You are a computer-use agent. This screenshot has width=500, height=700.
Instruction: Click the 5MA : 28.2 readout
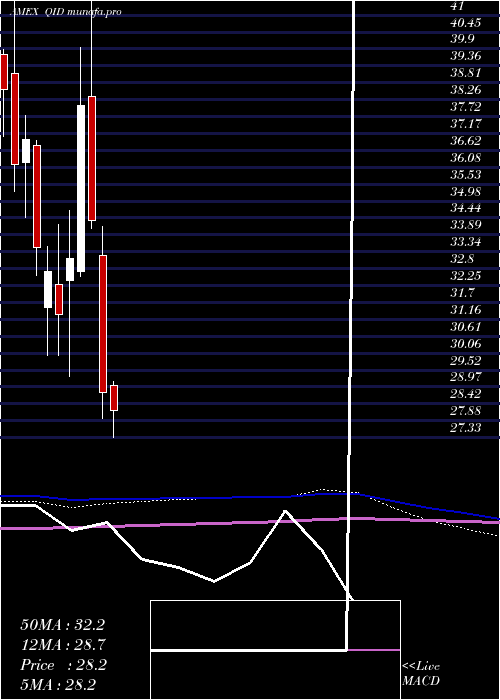point(58,685)
